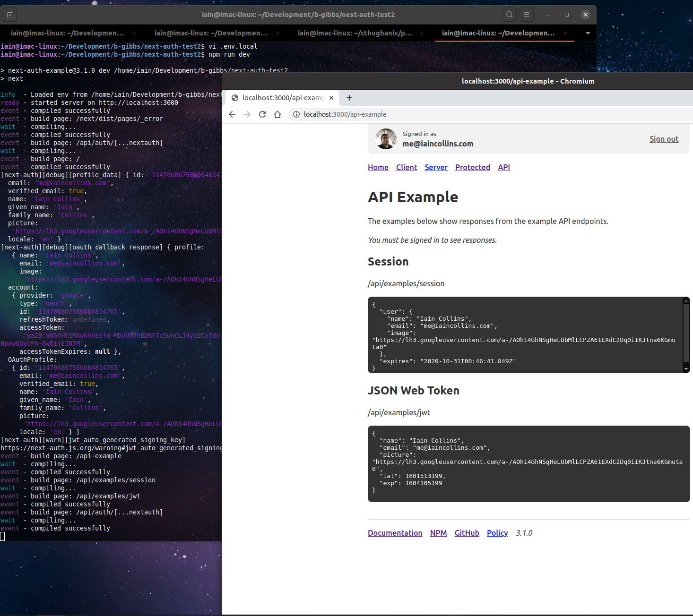
Task: Click the forward navigation arrow in Chromium
Action: click(247, 114)
